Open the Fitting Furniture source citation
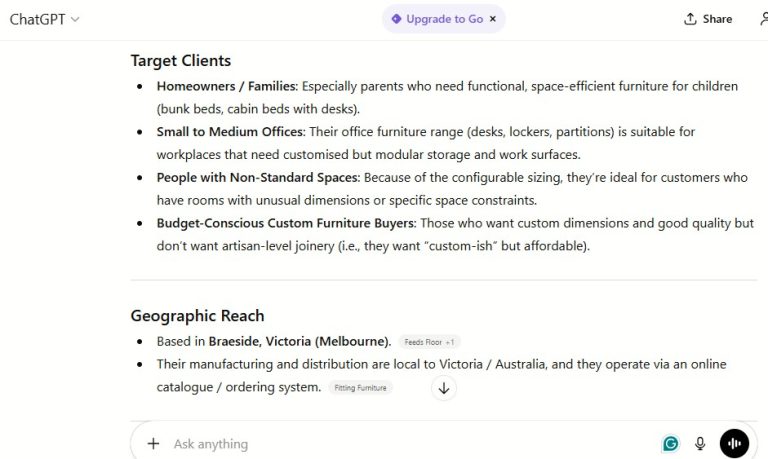Screen dimensions: 768x459 (x=361, y=387)
